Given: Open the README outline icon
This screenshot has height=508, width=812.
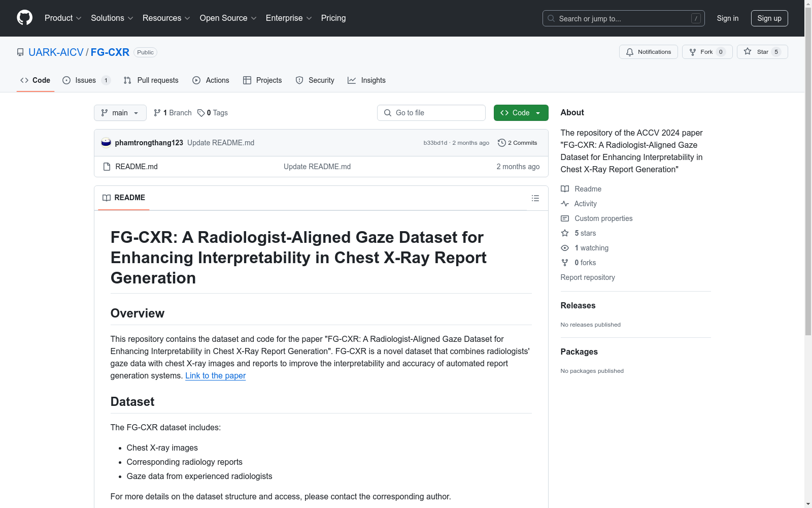Looking at the screenshot, I should (535, 198).
